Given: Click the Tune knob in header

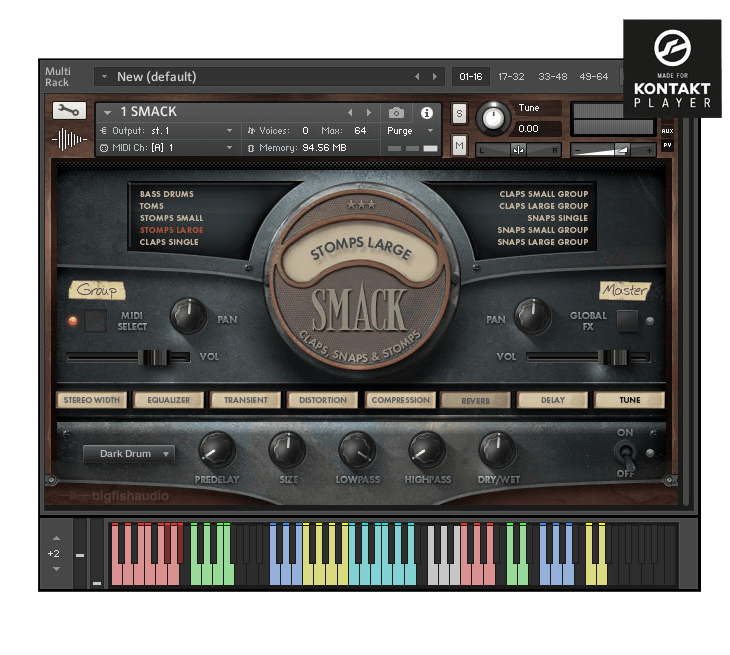Looking at the screenshot, I should click(493, 117).
